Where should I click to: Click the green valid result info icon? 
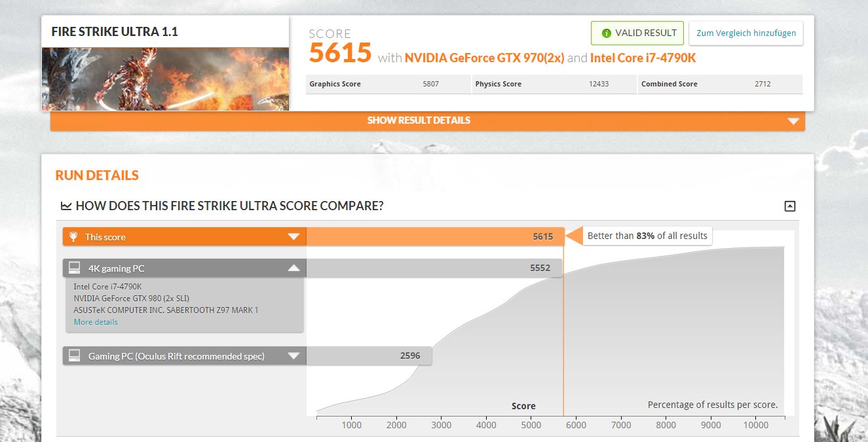pos(607,33)
